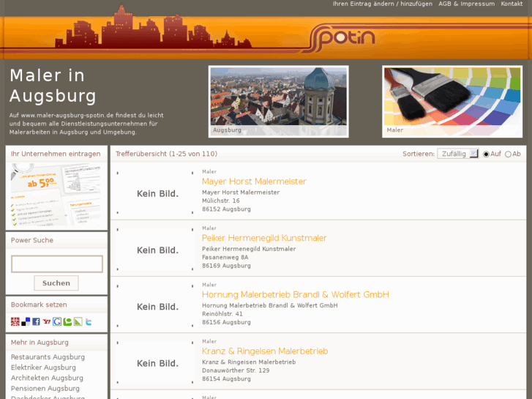Open AGB & Impressum page
The height and width of the screenshot is (399, 532).
click(x=466, y=4)
